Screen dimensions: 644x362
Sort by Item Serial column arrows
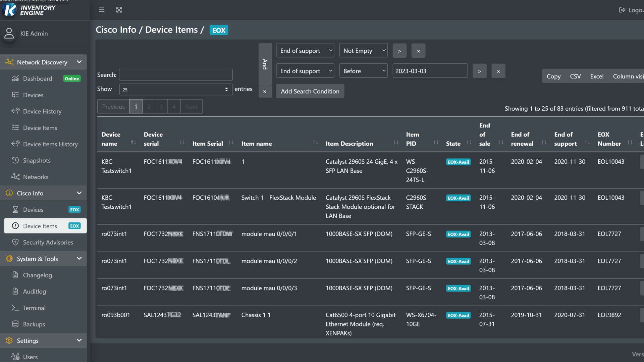tap(231, 143)
